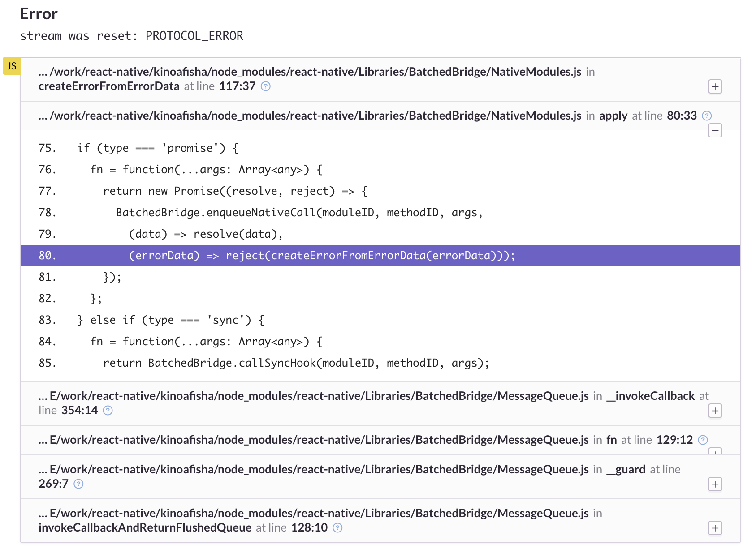Click the help icon next to line 129:12
The width and height of the screenshot is (756, 553).
(703, 440)
